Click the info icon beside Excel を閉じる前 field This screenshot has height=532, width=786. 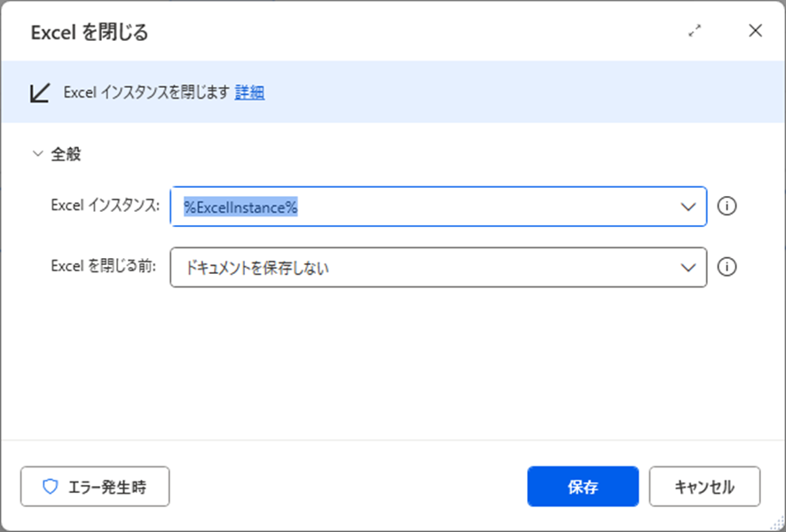pyautogui.click(x=725, y=267)
